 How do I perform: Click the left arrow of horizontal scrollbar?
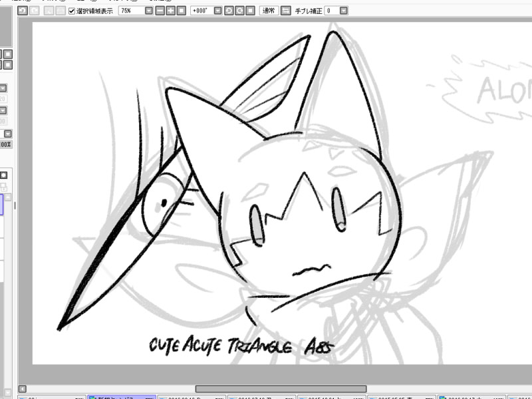coord(23,388)
